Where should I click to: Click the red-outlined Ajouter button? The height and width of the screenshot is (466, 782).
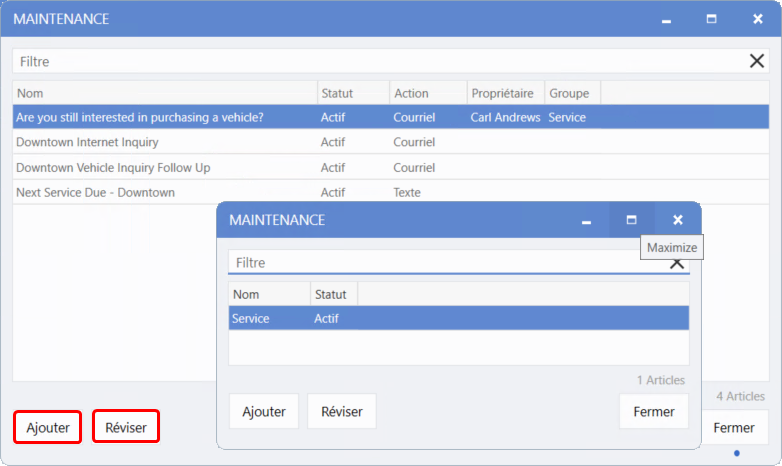click(x=48, y=427)
